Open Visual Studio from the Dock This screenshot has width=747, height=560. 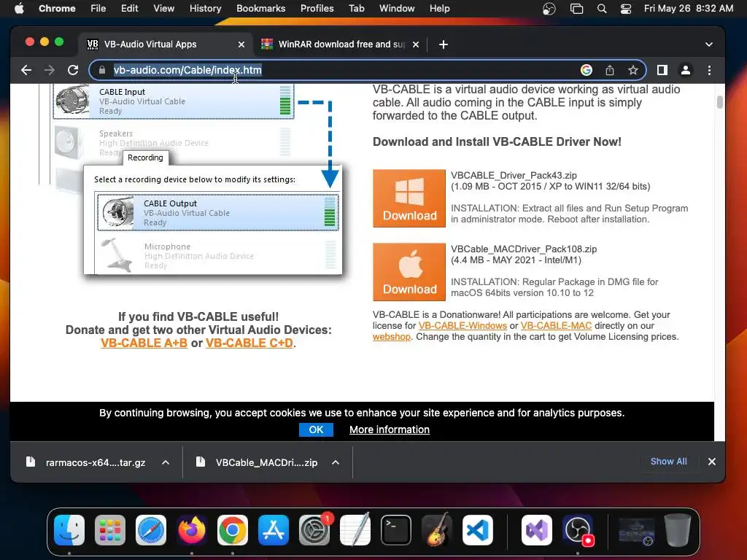tap(537, 530)
